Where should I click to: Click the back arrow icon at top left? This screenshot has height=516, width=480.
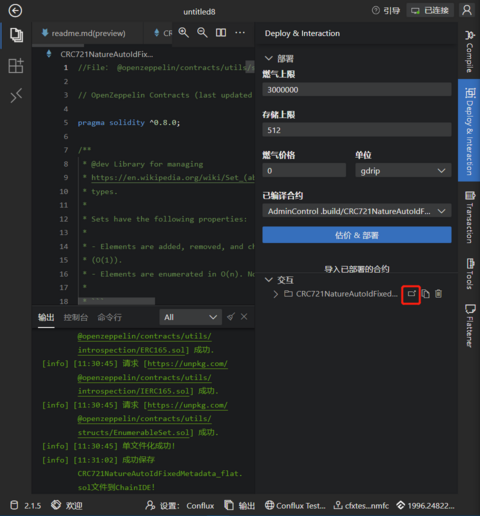15,11
